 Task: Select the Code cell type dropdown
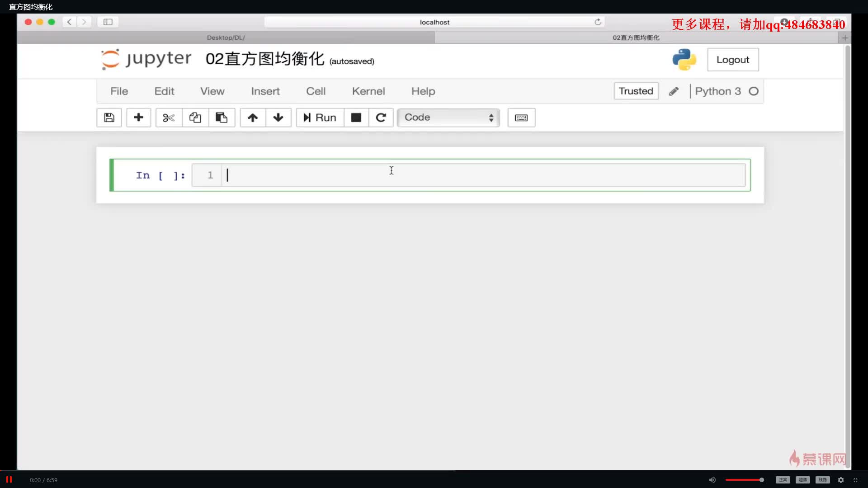coord(448,117)
